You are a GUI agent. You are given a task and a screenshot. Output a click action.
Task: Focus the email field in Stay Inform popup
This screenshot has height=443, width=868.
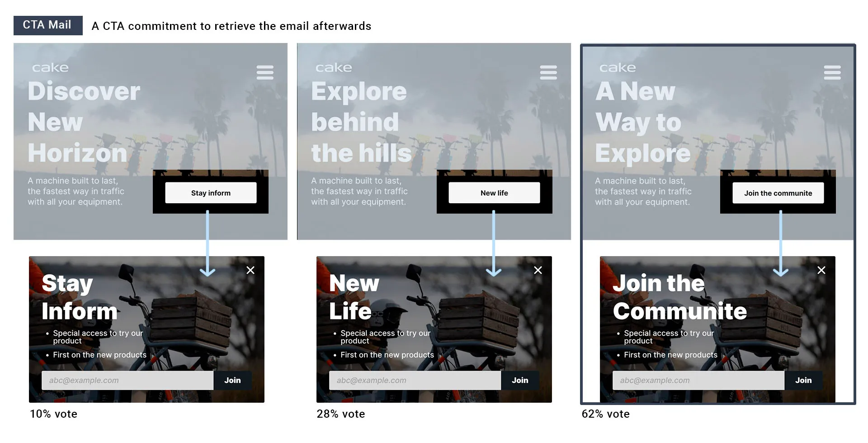[127, 381]
